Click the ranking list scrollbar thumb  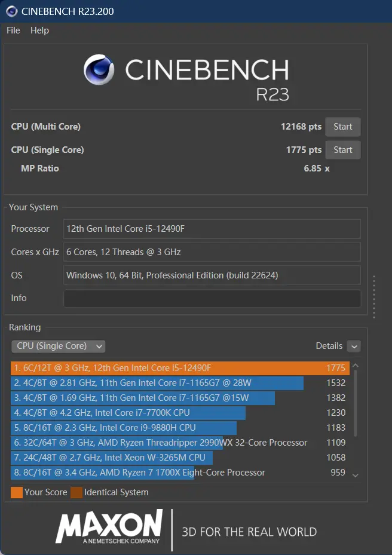click(x=355, y=403)
